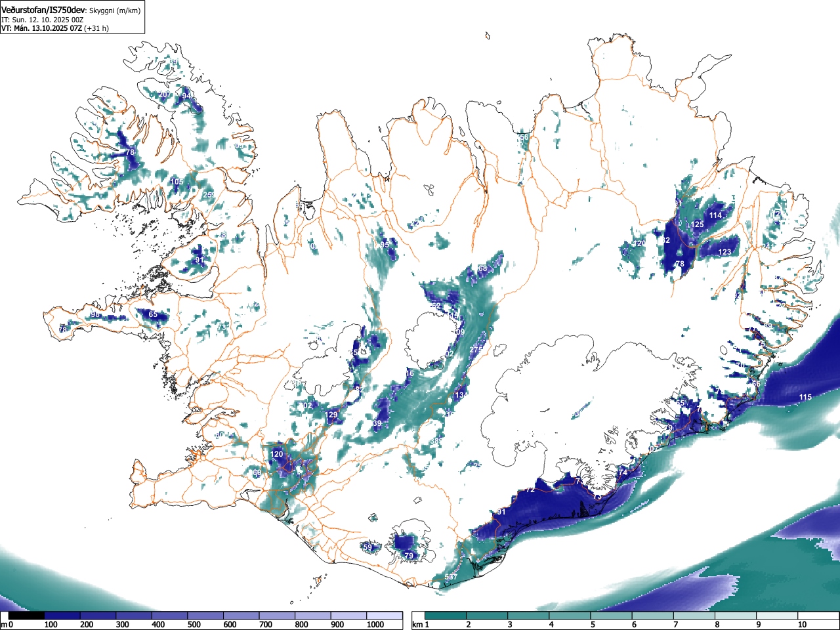Click the map value '79' on the glacier
840x630 pixels.
point(409,556)
